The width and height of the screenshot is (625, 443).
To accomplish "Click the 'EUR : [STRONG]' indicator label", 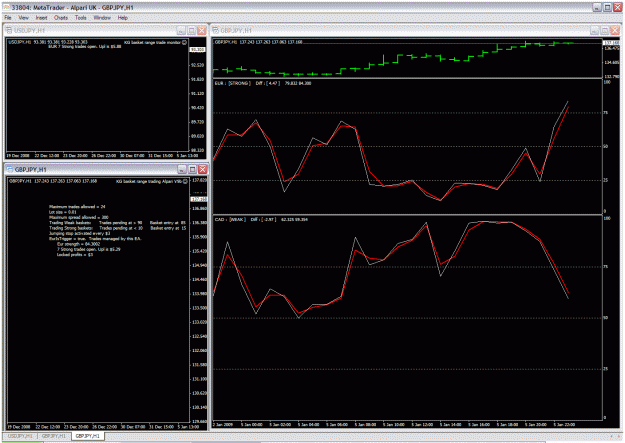I will [233, 83].
